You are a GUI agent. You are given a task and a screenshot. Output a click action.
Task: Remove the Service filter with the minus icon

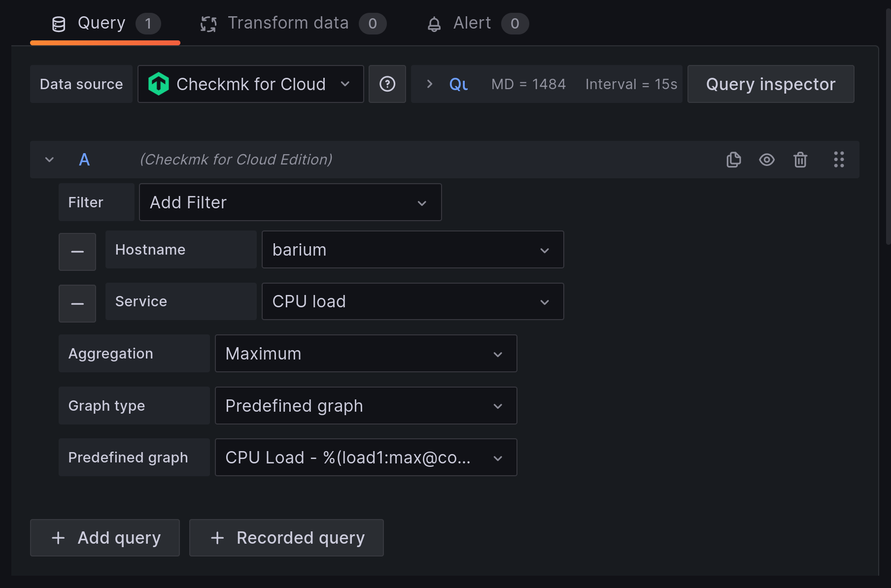click(77, 303)
